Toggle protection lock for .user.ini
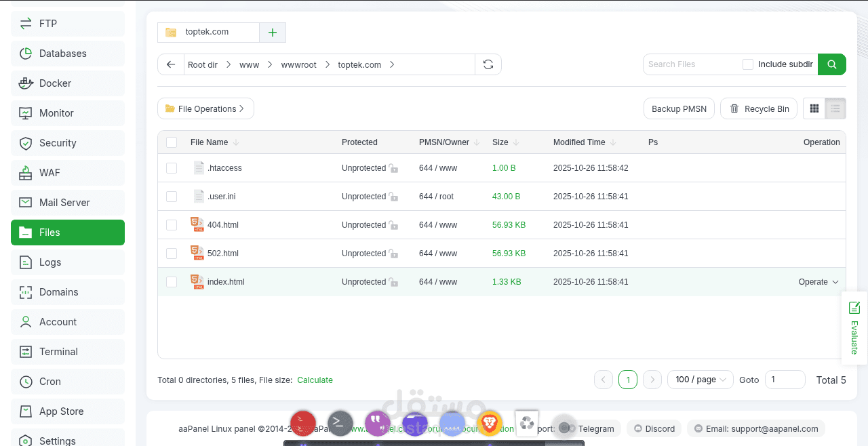The height and width of the screenshot is (446, 868). 393,197
